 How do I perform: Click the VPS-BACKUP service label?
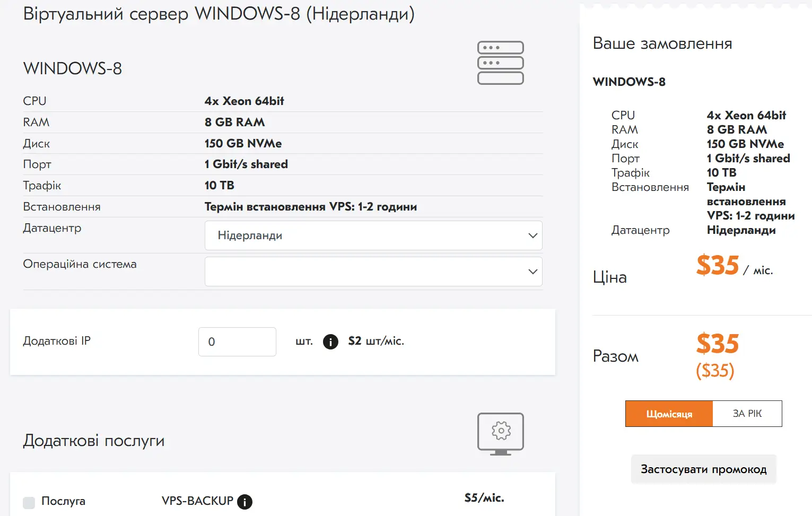(197, 501)
